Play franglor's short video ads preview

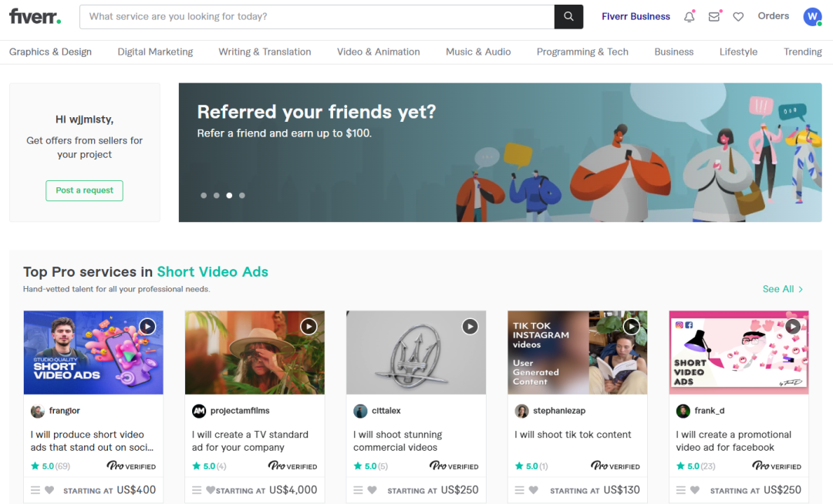pyautogui.click(x=147, y=326)
